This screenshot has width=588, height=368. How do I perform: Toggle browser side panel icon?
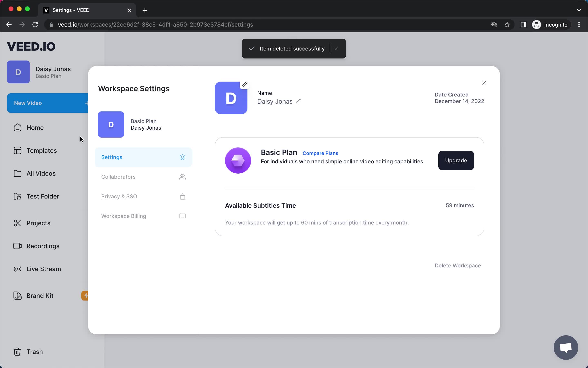point(523,25)
